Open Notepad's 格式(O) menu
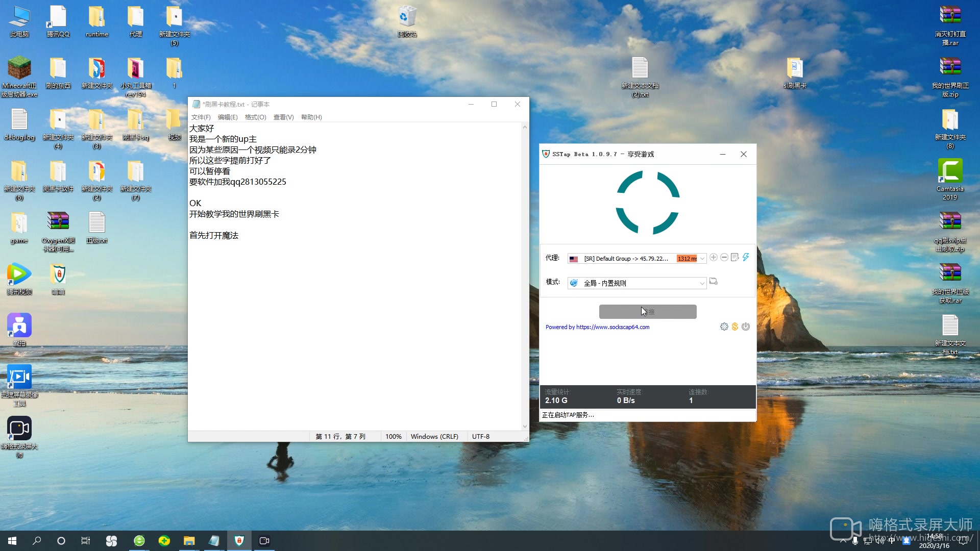This screenshot has width=980, height=551. (x=255, y=117)
